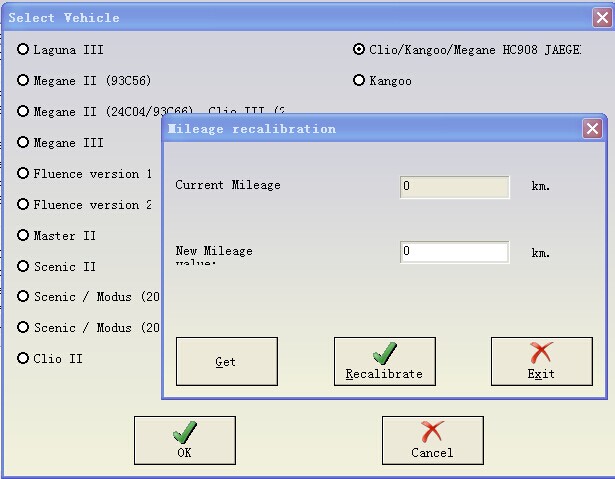Click the Current Mileage field
Image resolution: width=615 pixels, height=479 pixels.
pos(454,186)
